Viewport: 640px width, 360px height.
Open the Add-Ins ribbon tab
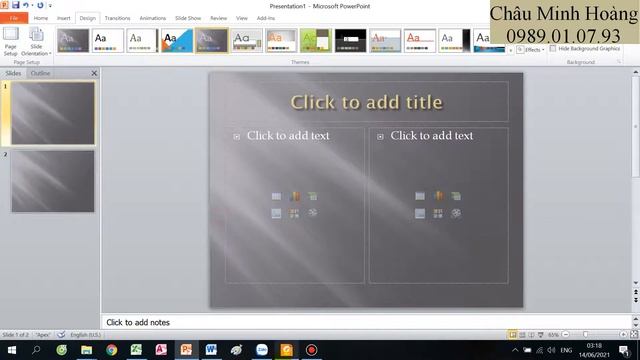click(x=266, y=18)
